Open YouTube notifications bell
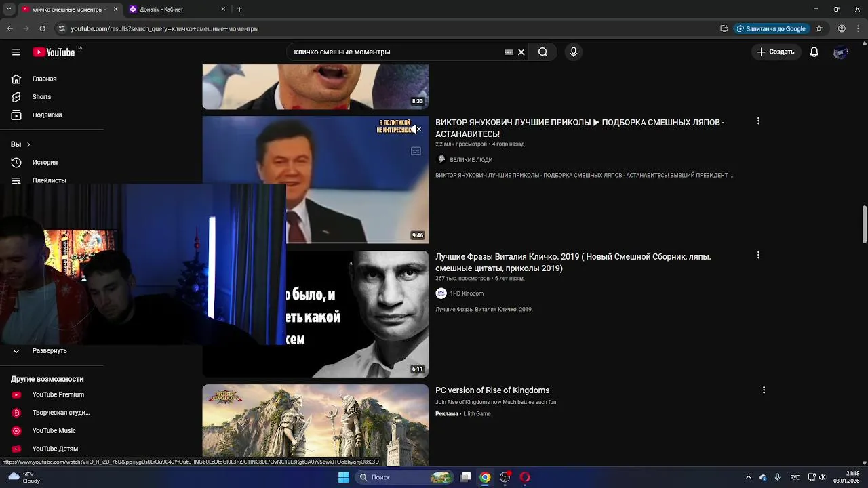The height and width of the screenshot is (488, 868). pyautogui.click(x=814, y=52)
